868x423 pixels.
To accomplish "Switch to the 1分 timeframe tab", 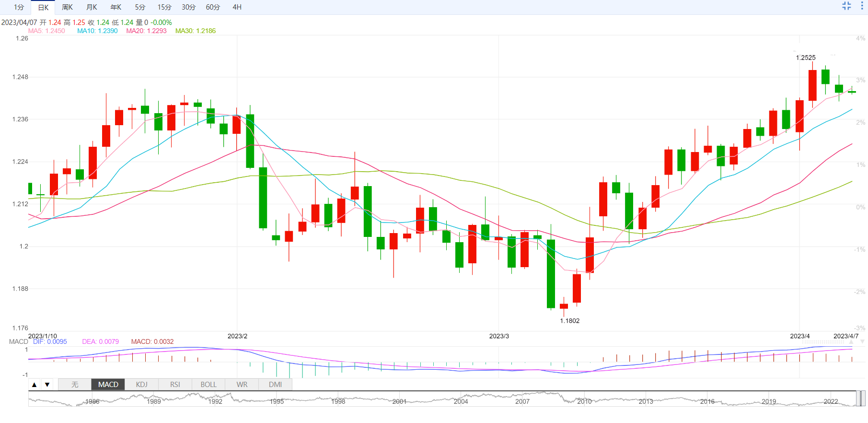I will pyautogui.click(x=19, y=7).
